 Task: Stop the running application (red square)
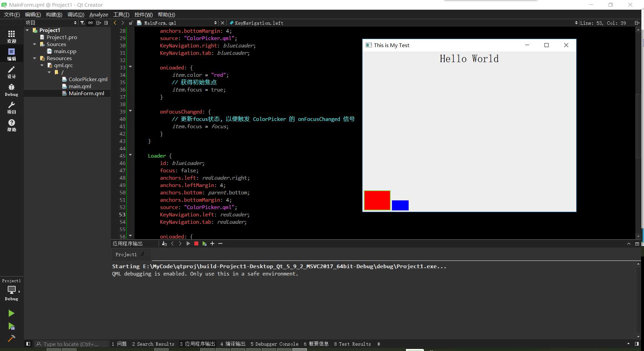[x=196, y=243]
